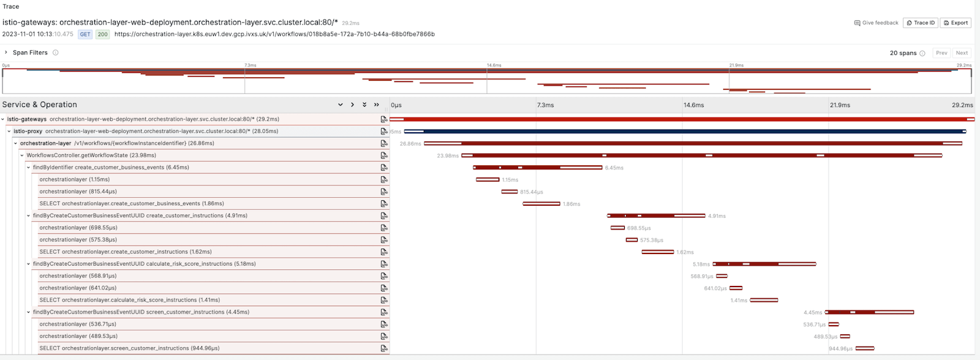980x360 pixels.
Task: Click the double down chevron in Service & Operation header
Action: click(x=364, y=105)
